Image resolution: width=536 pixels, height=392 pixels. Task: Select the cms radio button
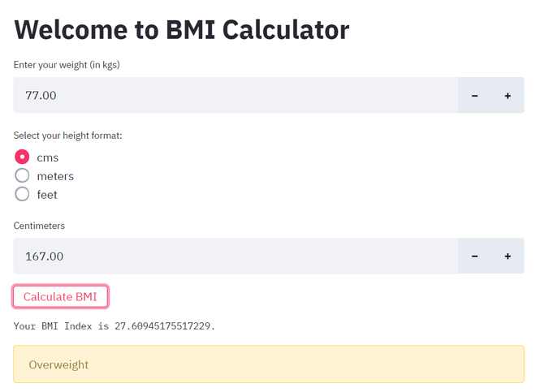(x=22, y=157)
